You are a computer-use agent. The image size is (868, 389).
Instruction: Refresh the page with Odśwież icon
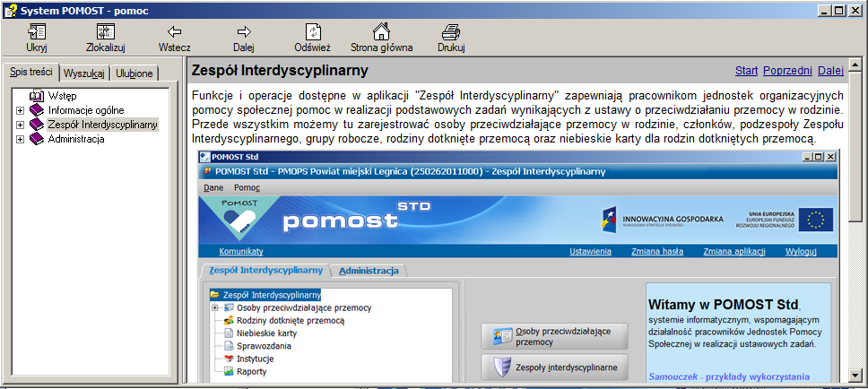tap(313, 31)
